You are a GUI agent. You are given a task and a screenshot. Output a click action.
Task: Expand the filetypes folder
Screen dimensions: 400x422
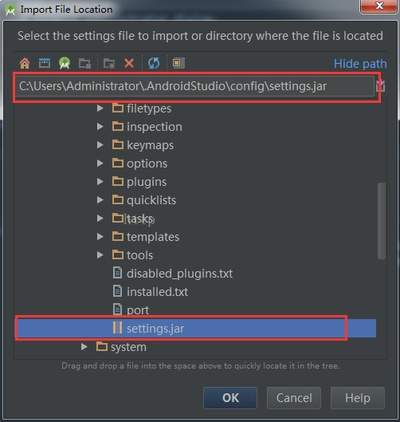(x=100, y=108)
